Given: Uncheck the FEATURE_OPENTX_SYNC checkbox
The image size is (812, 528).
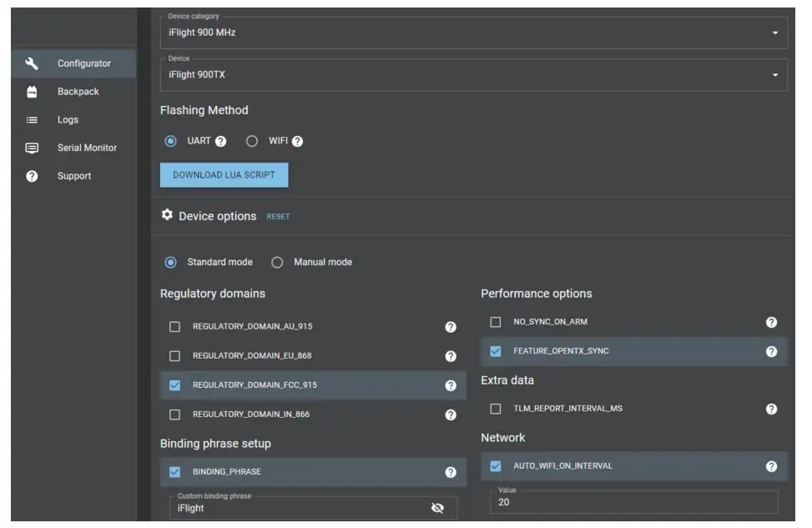Looking at the screenshot, I should click(x=496, y=351).
